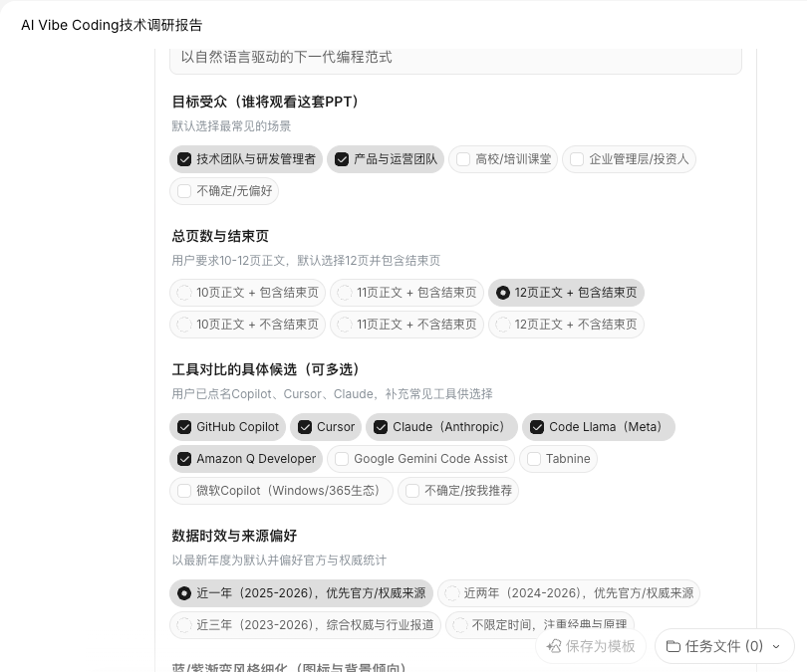The image size is (807, 672).
Task: Uncheck Code Llama (Meta) tool option
Action: click(x=599, y=427)
